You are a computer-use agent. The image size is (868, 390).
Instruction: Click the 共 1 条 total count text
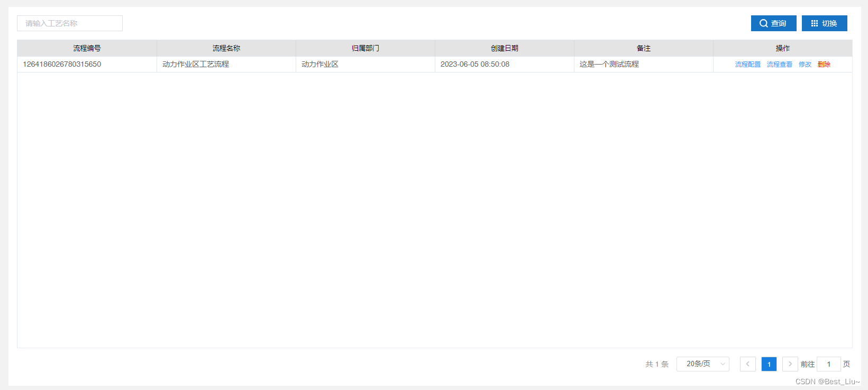tap(657, 364)
